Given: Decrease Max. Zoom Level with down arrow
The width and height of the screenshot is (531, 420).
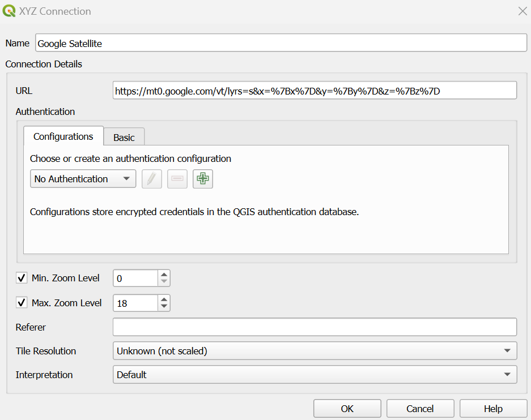Looking at the screenshot, I should (x=164, y=307).
